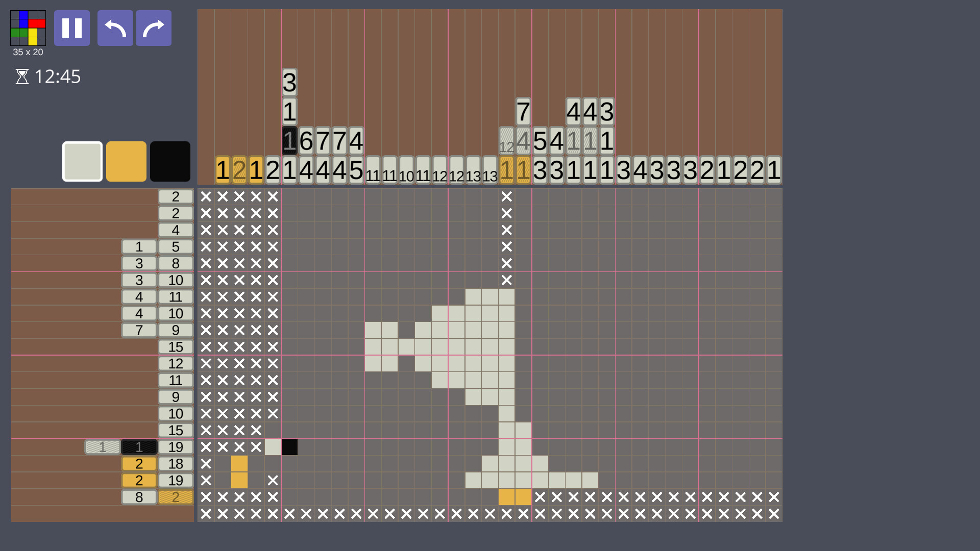Click the orange filled cell in the bottom row area
Image resolution: width=980 pixels, height=551 pixels.
click(507, 497)
